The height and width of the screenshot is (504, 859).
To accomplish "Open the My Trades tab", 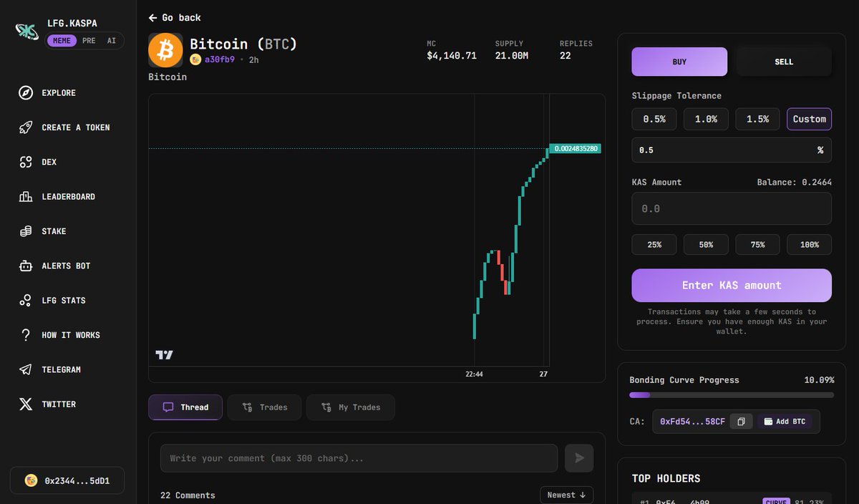I will click(351, 407).
